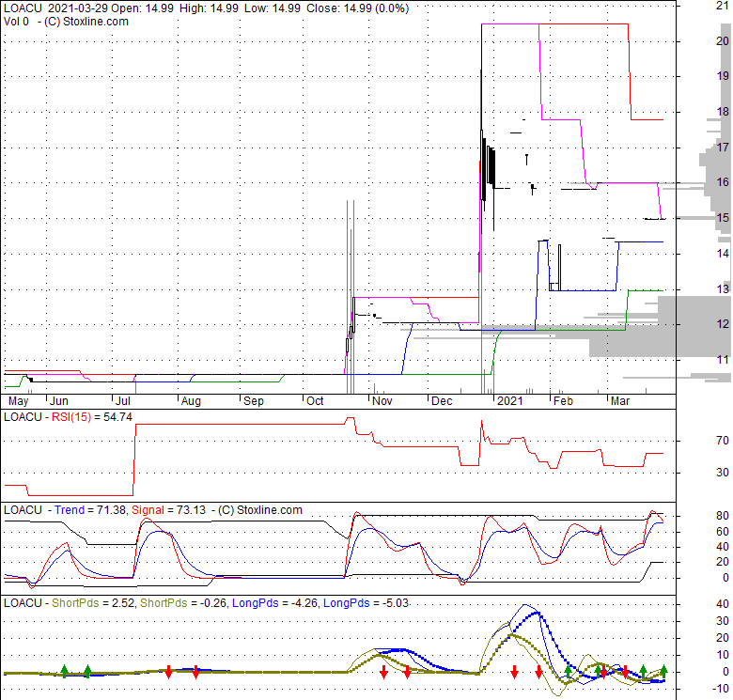Click the 'Vol 0' label

pyautogui.click(x=16, y=22)
